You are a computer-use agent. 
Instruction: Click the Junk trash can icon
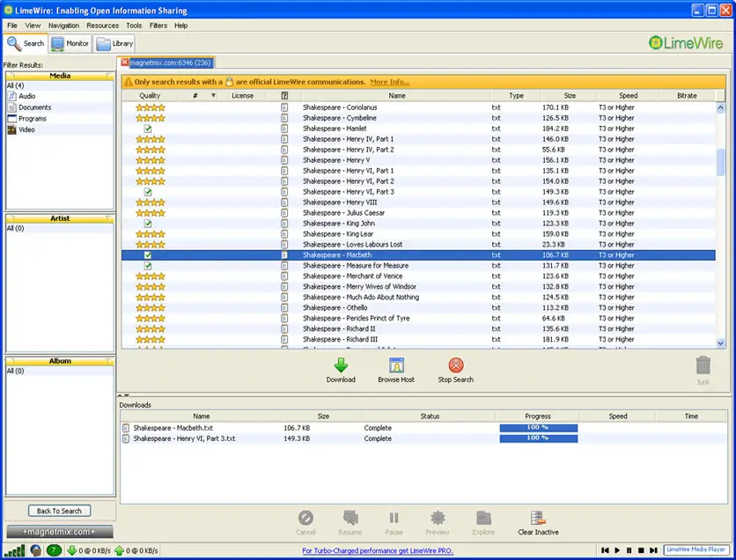tap(703, 365)
